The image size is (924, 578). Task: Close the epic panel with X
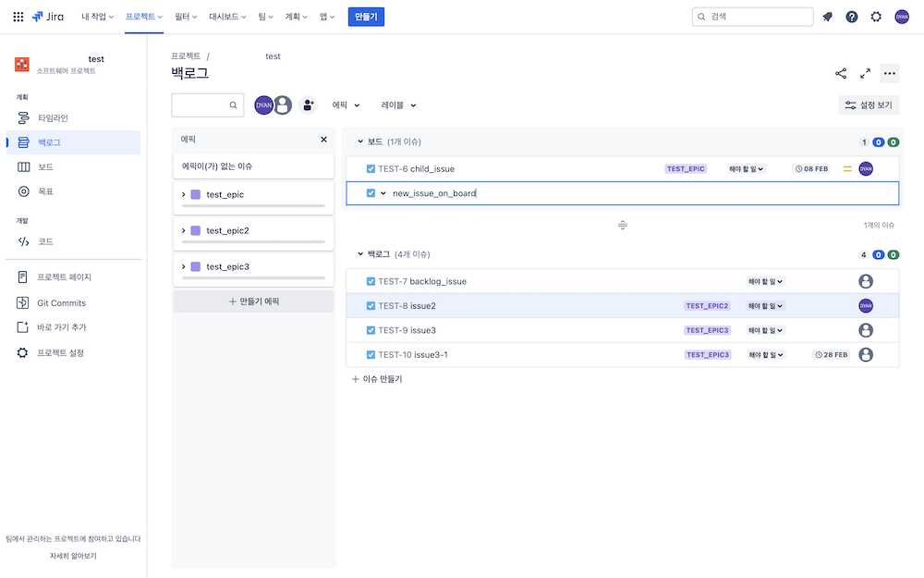click(x=323, y=140)
